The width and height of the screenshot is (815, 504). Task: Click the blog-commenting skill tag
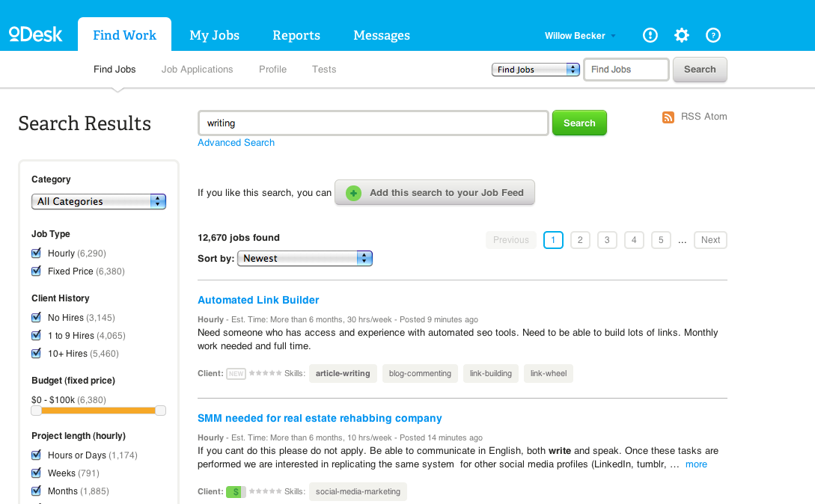(x=420, y=374)
